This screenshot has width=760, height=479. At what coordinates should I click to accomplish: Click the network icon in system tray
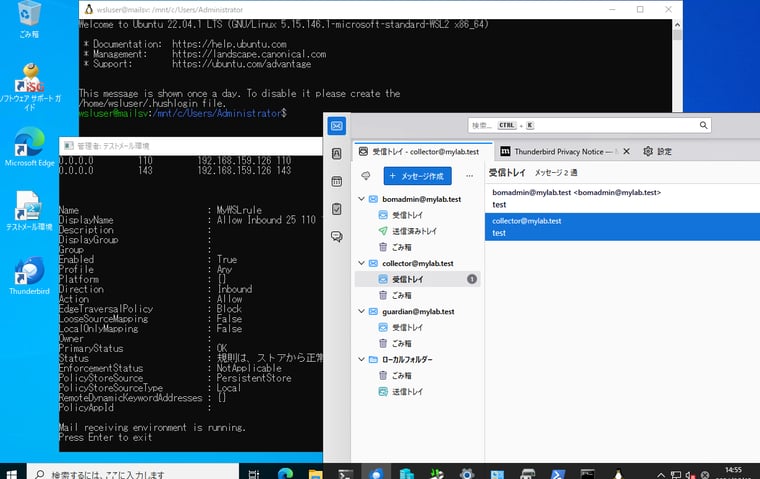pos(676,475)
